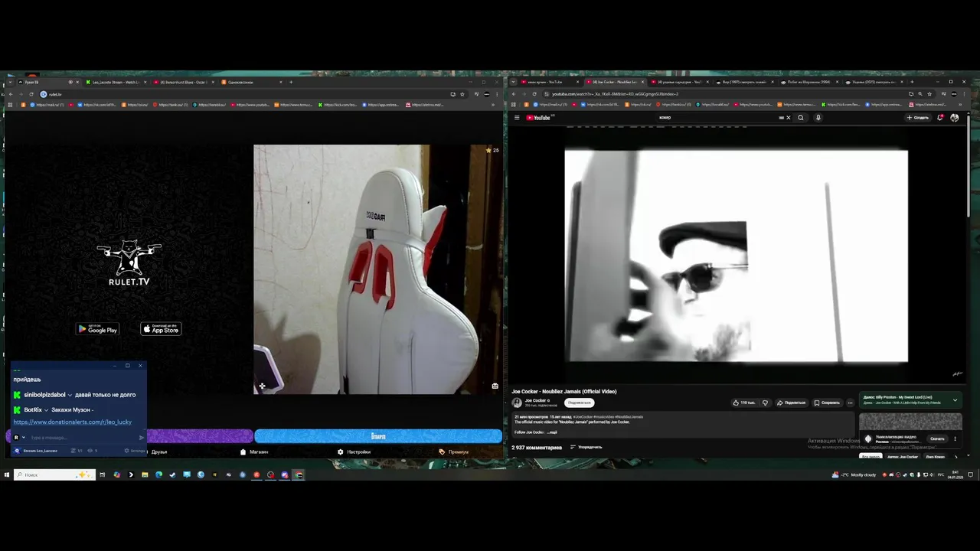This screenshot has width=980, height=551.
Task: Click the Windows taskbar search box
Action: (x=54, y=474)
